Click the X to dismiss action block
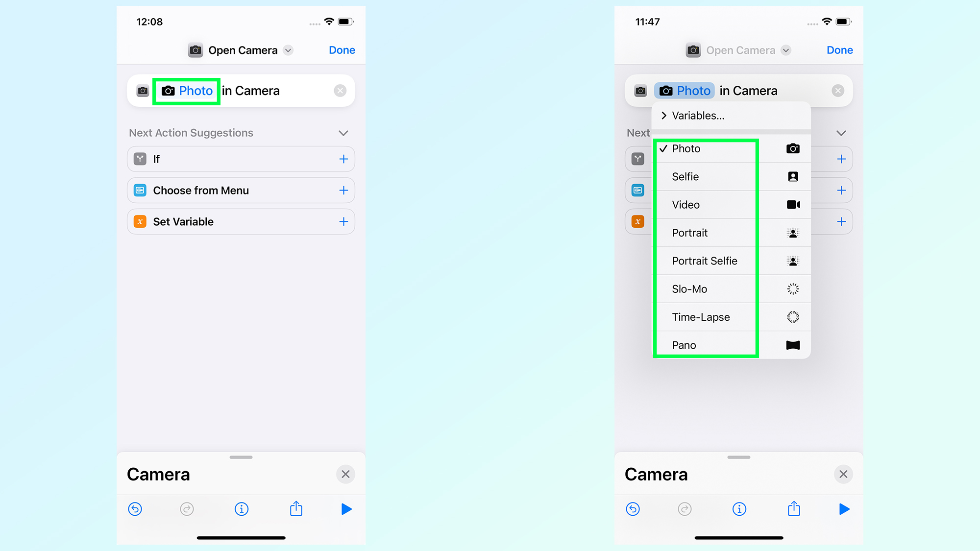980x551 pixels. tap(340, 91)
